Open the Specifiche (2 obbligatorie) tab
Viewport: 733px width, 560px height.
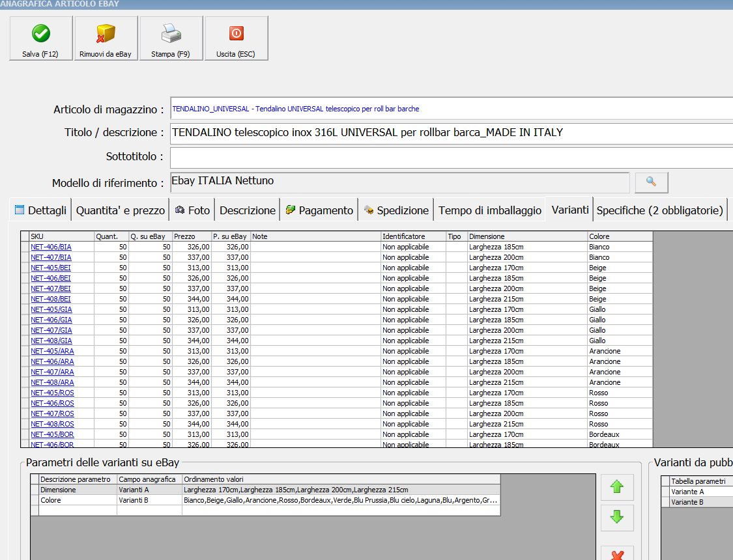659,210
